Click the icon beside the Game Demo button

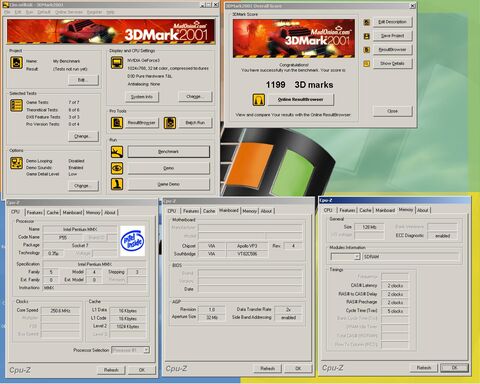117,184
